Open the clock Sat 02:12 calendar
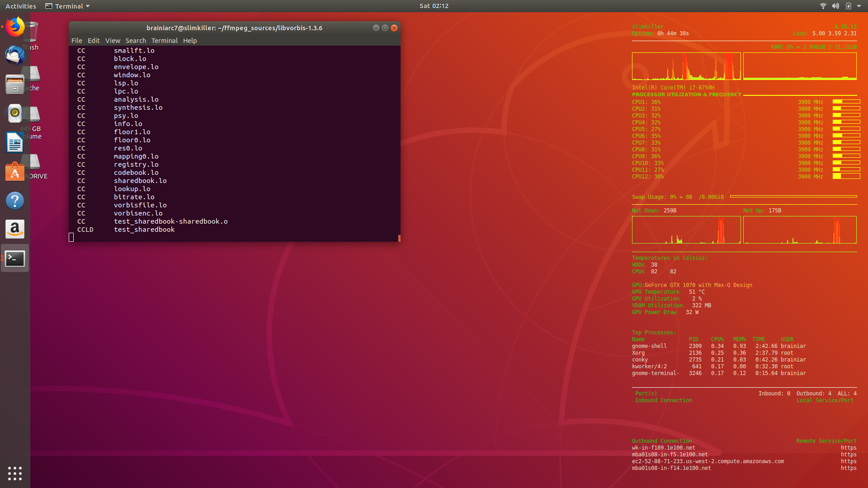Screen dimensions: 868x488 [x=434, y=6]
